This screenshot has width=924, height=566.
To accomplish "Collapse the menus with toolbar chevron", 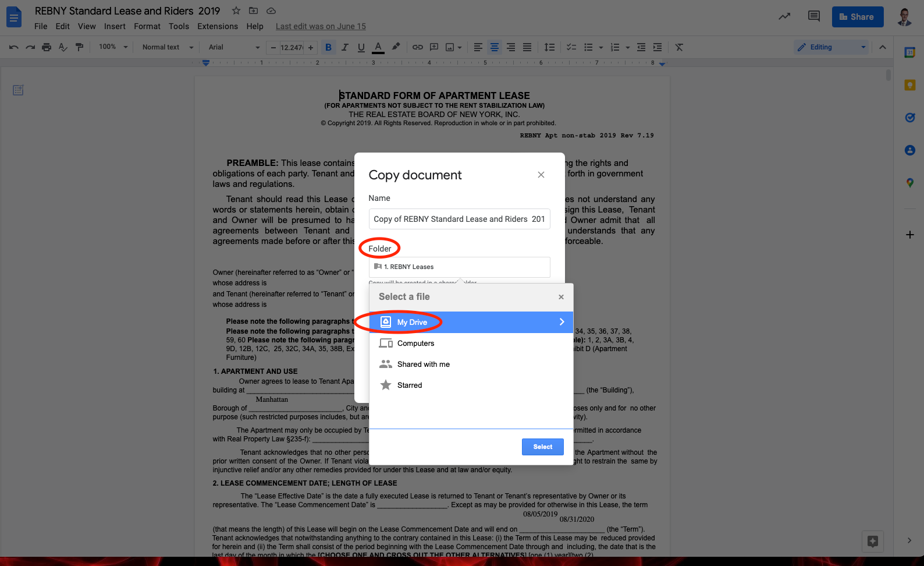I will coord(883,47).
